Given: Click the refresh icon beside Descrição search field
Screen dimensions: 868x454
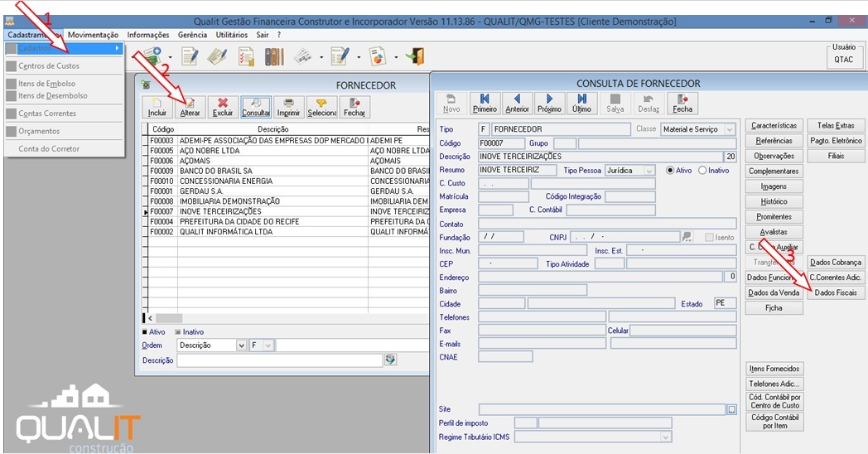Looking at the screenshot, I should 391,360.
